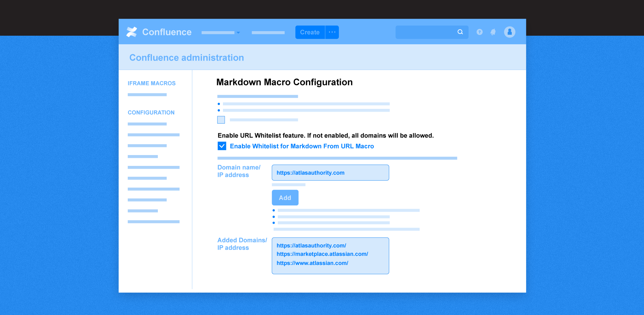Open the help question mark icon
Image resolution: width=644 pixels, height=315 pixels.
479,32
